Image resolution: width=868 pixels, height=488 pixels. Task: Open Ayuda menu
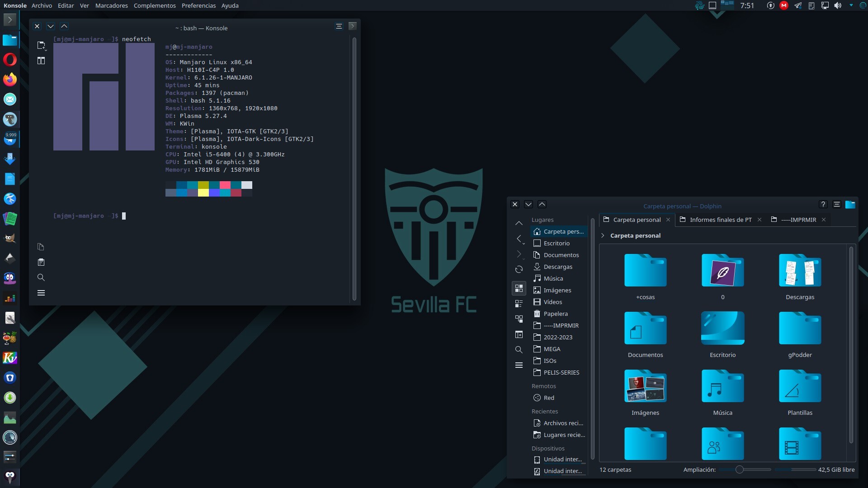click(x=230, y=5)
